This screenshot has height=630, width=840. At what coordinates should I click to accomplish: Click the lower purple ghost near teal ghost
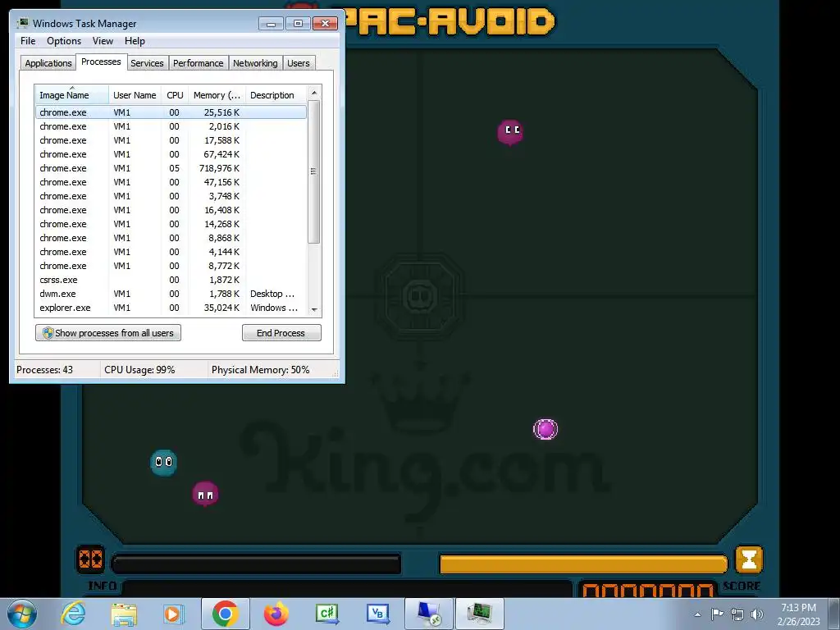(x=205, y=493)
